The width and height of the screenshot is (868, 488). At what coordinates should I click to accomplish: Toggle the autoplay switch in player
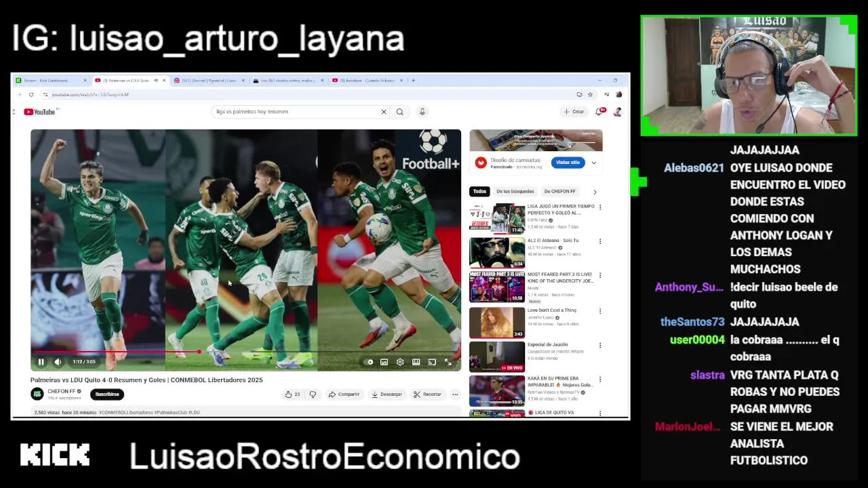369,362
